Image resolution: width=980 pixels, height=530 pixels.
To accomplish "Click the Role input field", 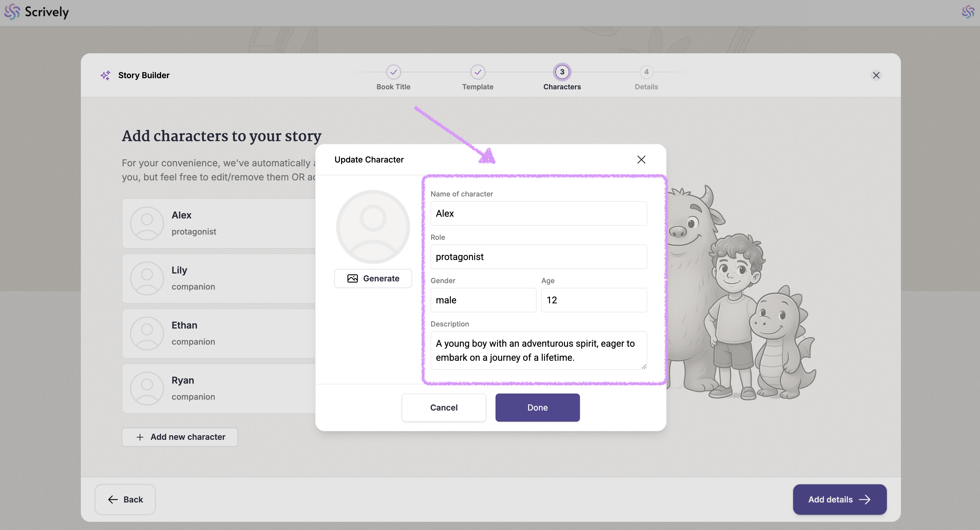I will click(538, 257).
